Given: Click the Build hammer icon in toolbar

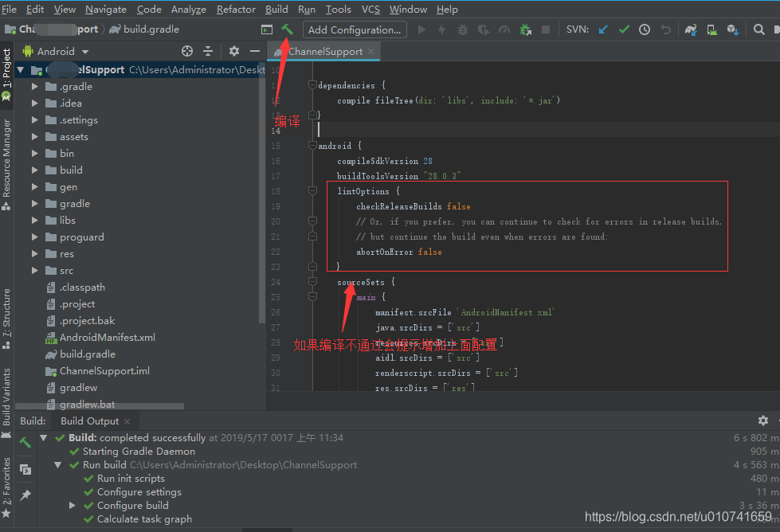Looking at the screenshot, I should coord(287,29).
